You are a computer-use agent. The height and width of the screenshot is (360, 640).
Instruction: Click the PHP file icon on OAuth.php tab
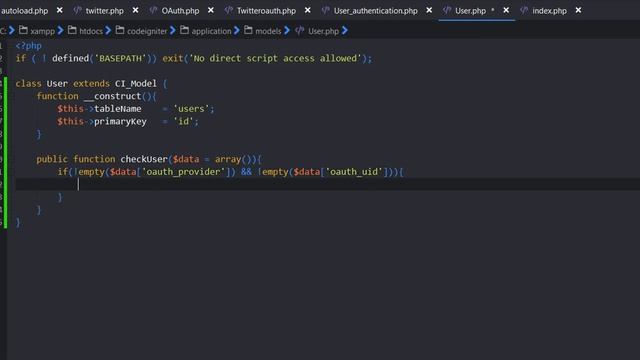click(153, 10)
